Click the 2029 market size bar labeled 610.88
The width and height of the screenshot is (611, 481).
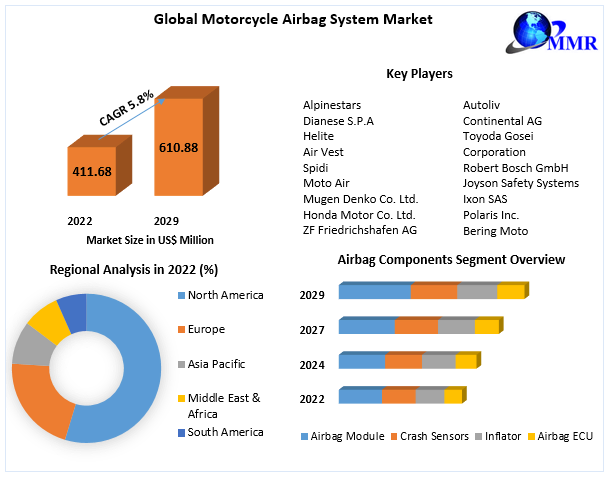point(178,148)
